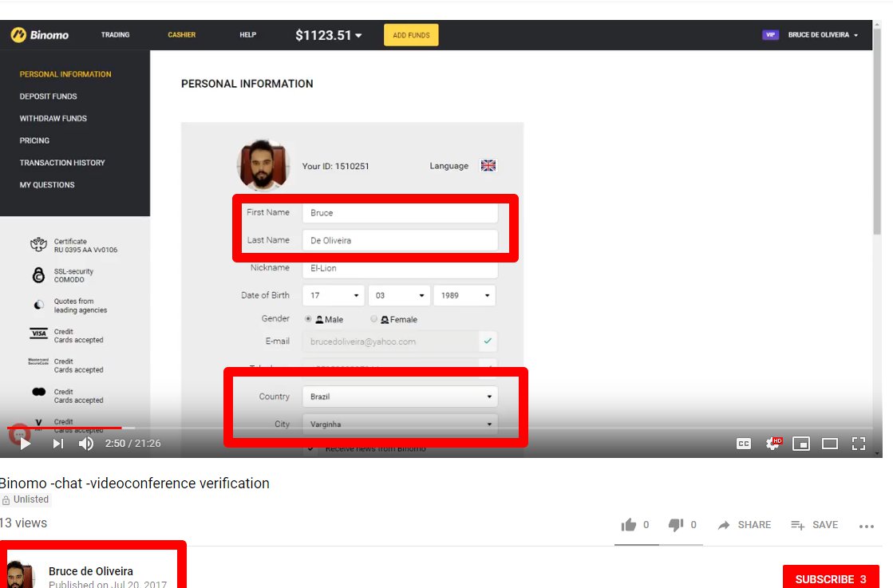The height and width of the screenshot is (588, 893).
Task: Play the video
Action: click(25, 444)
